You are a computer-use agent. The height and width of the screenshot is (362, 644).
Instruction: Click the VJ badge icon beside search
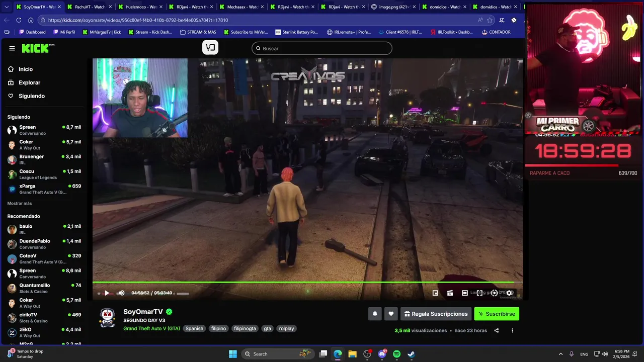coord(210,47)
